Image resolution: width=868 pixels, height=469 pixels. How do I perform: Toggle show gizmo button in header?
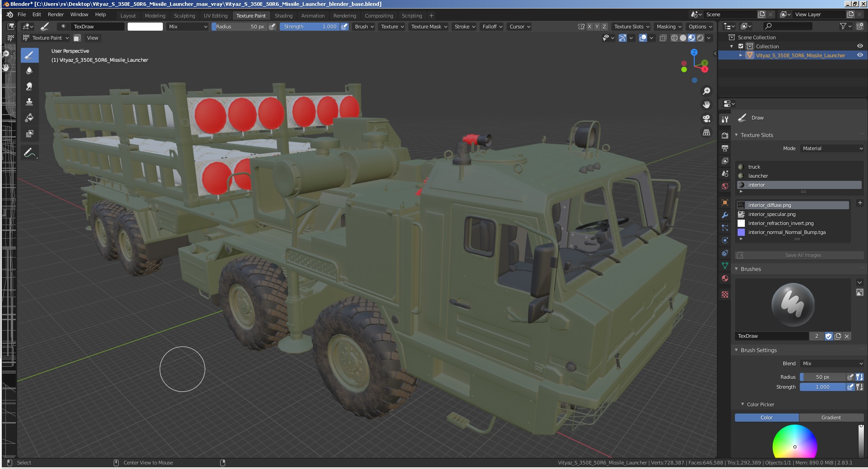point(623,38)
